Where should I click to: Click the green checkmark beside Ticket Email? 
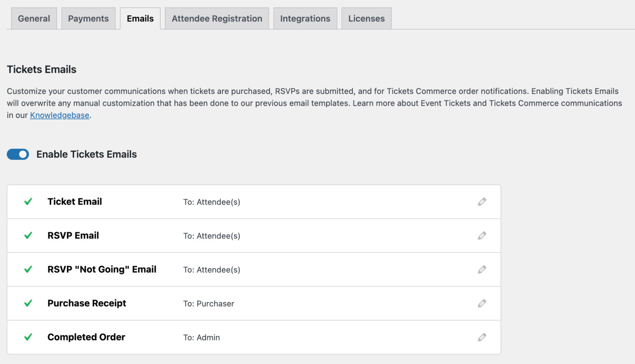[x=28, y=202]
